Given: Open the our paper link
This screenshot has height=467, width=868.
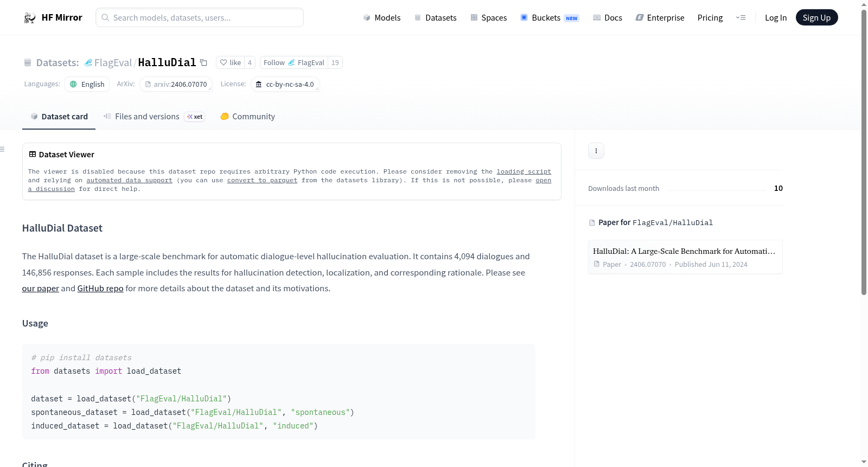Looking at the screenshot, I should [40, 288].
